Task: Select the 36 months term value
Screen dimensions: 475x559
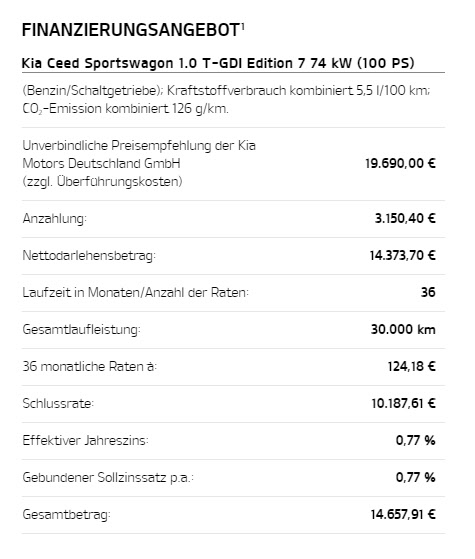Action: click(428, 292)
